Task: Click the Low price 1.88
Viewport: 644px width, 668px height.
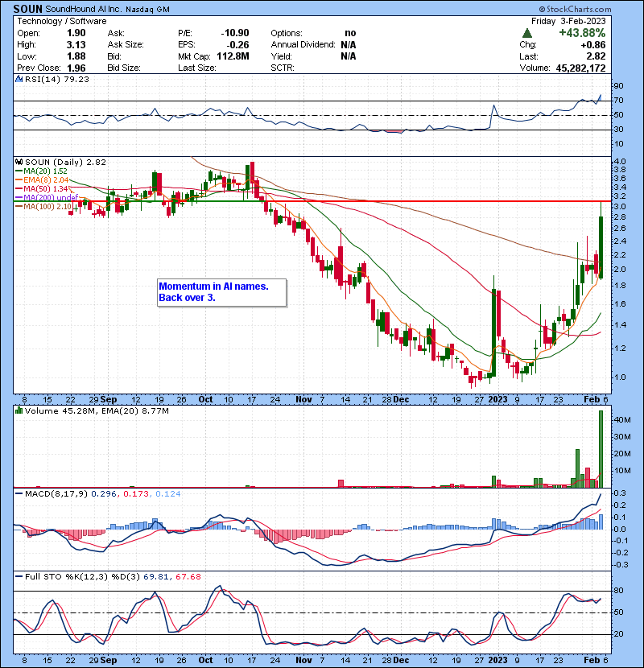Action: tap(76, 56)
